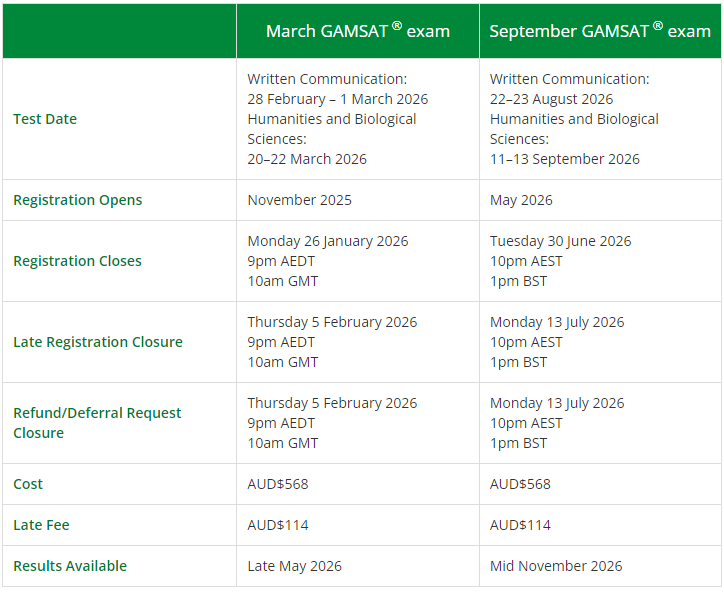Screen dimensions: 724x592
Task: Click the AUD$114 late fee in the September column
Action: tap(520, 525)
